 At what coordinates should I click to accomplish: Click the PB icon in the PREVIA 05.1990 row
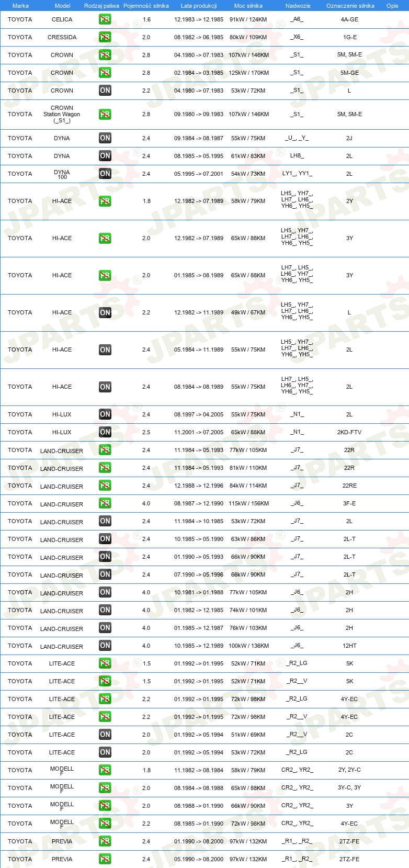[x=105, y=859]
